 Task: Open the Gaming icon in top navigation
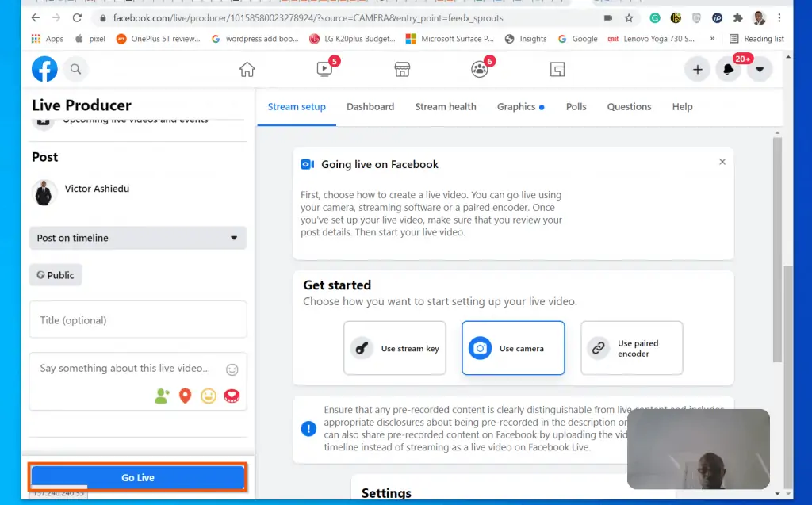tap(557, 69)
